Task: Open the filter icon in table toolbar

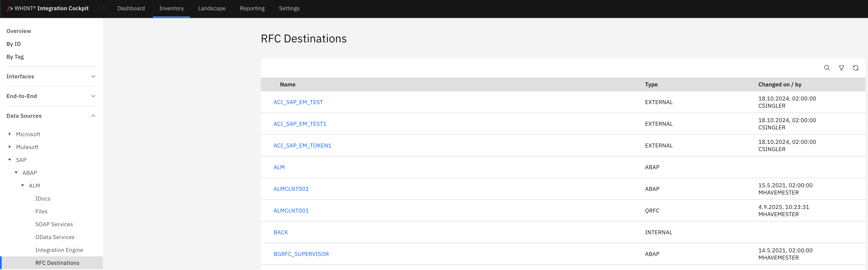Action: [841, 68]
